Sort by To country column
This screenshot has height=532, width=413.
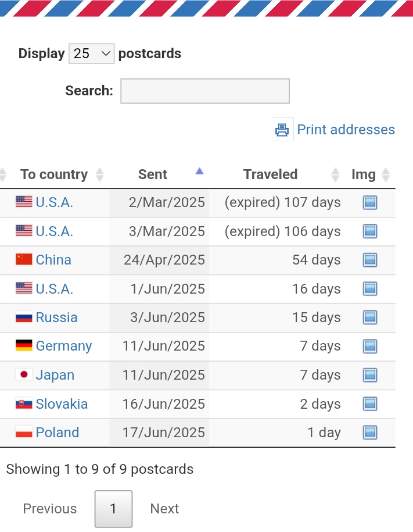click(54, 174)
